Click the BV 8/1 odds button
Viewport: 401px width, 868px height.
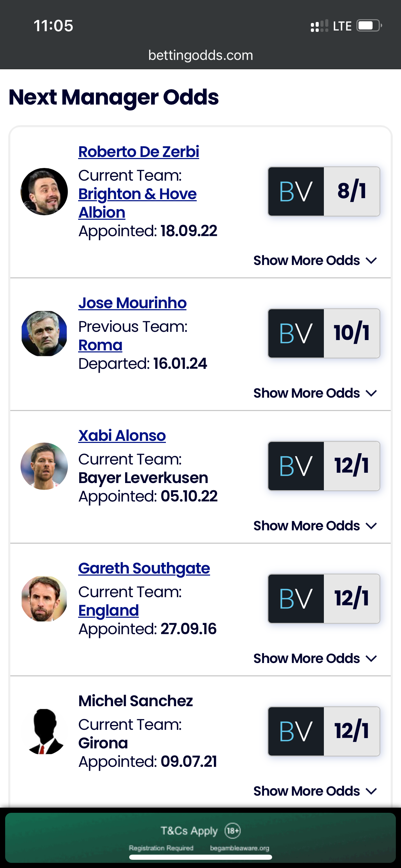tap(324, 191)
